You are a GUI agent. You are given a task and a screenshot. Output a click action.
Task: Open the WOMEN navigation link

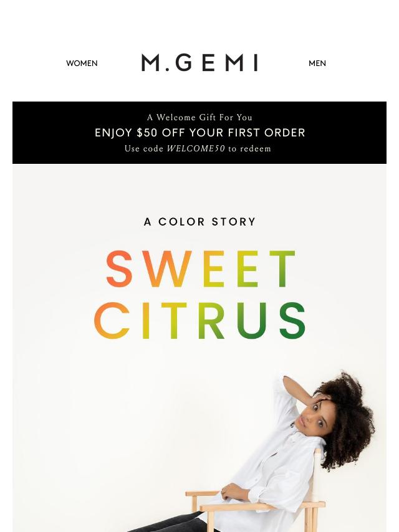click(x=82, y=64)
